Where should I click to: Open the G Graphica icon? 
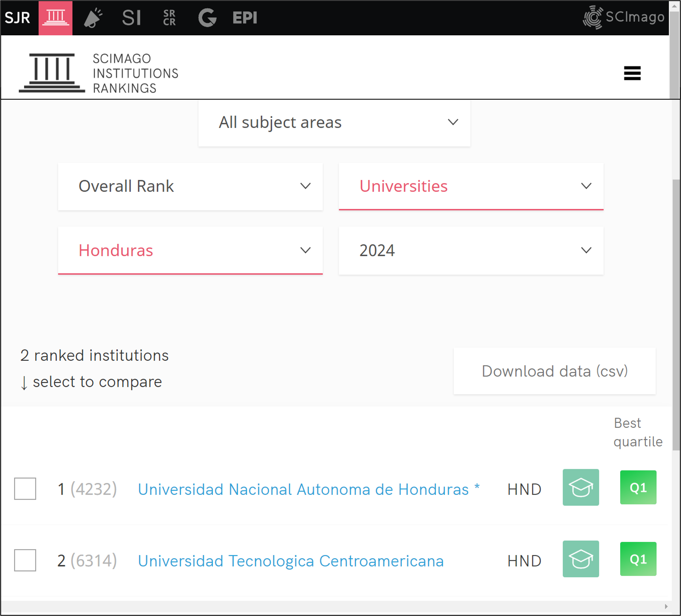click(207, 17)
